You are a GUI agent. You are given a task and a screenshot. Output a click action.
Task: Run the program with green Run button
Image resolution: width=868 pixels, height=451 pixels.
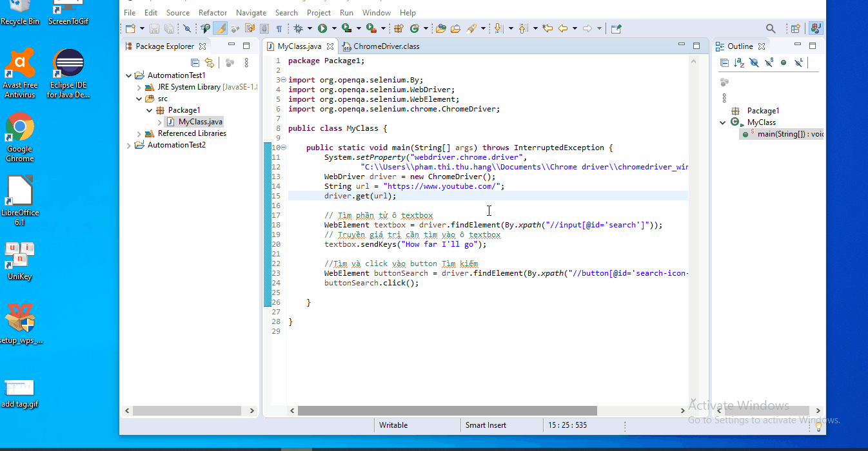click(322, 28)
